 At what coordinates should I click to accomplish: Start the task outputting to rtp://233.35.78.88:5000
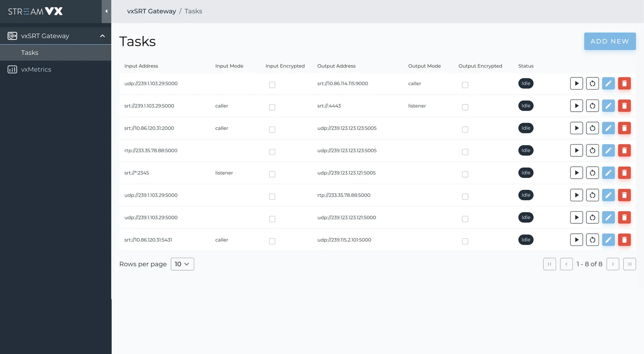coord(576,195)
